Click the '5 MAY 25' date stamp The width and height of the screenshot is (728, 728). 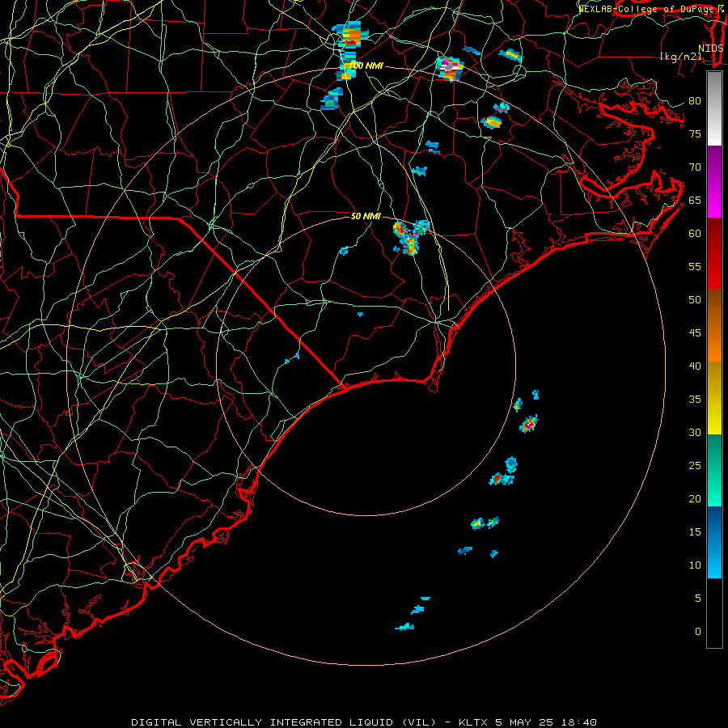(x=525, y=722)
